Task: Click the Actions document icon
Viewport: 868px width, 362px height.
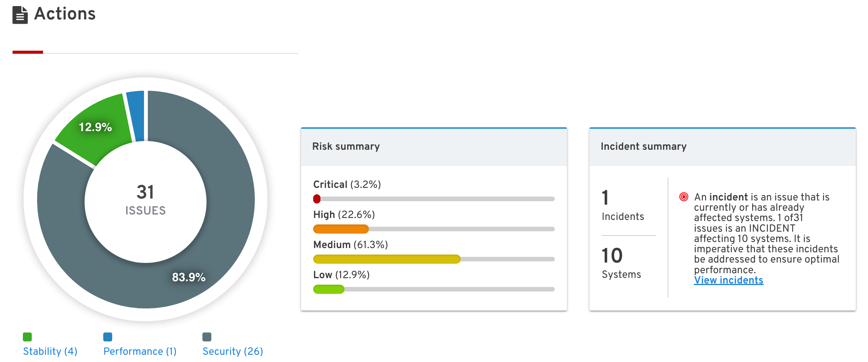Action: coord(20,15)
